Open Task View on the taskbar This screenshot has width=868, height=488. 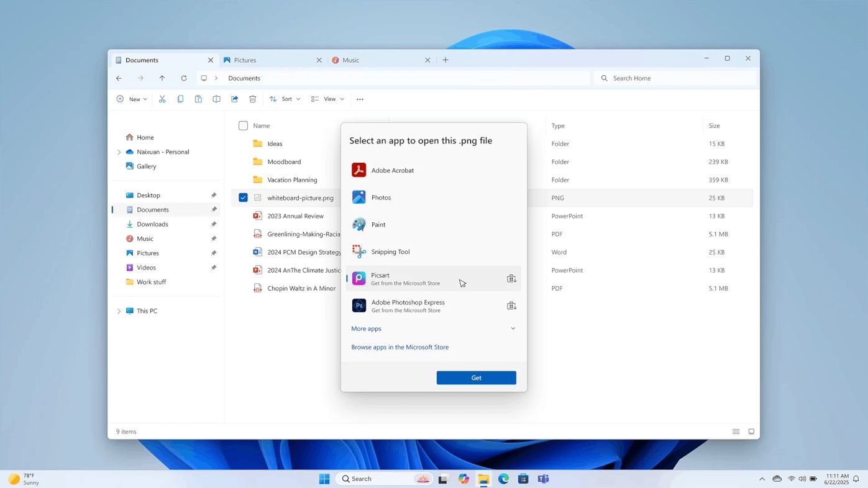click(x=443, y=479)
